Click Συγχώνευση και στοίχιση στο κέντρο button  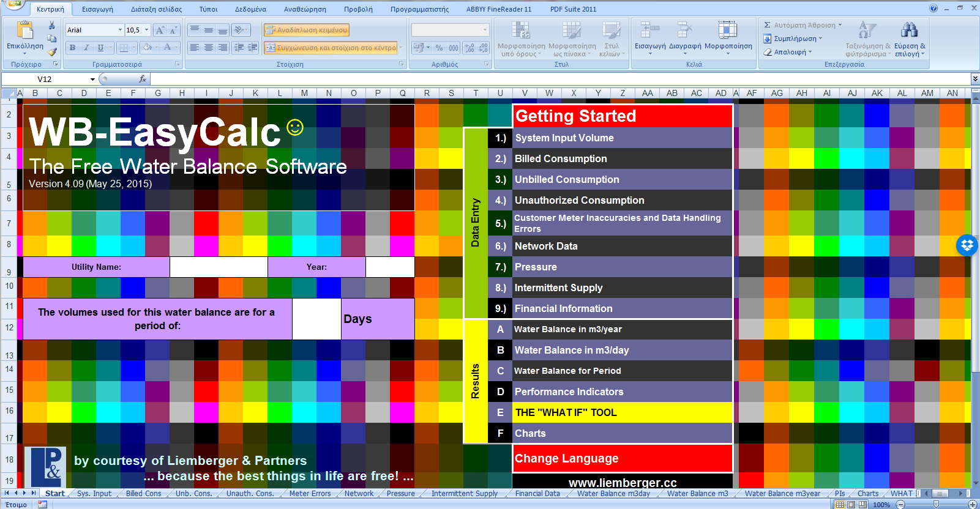(x=331, y=47)
